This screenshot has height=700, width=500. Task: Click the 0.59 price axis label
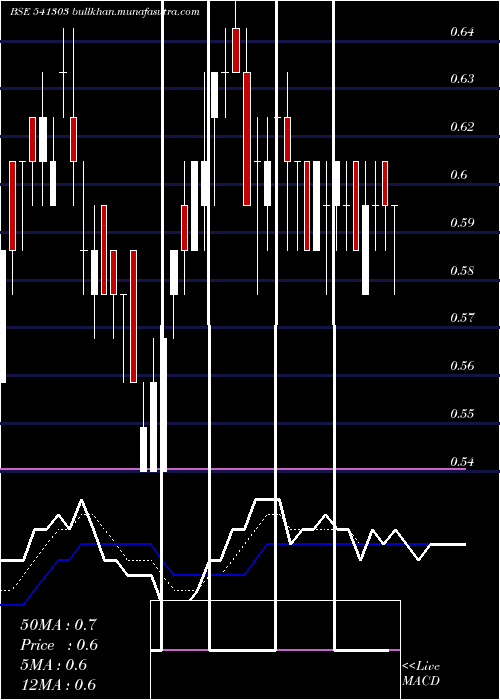click(462, 222)
